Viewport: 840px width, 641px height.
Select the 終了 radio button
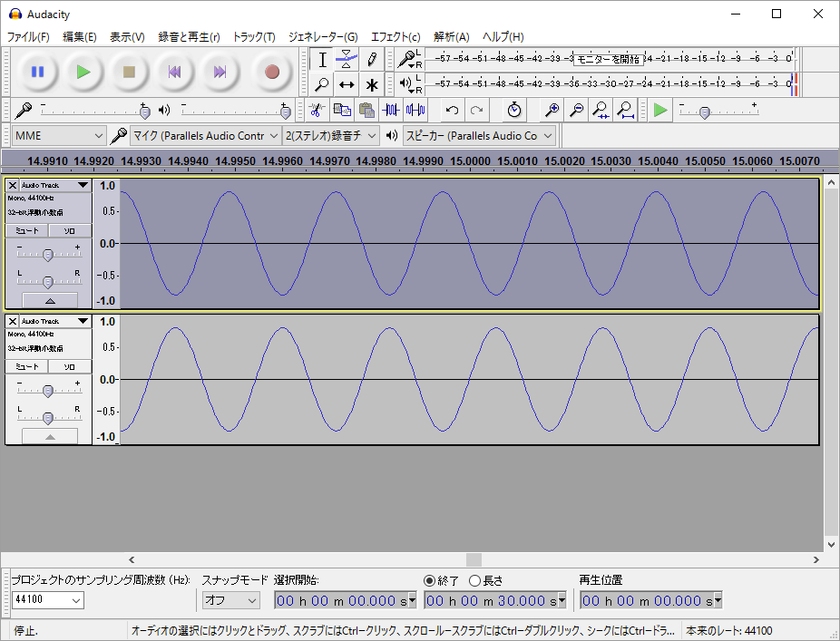(429, 580)
